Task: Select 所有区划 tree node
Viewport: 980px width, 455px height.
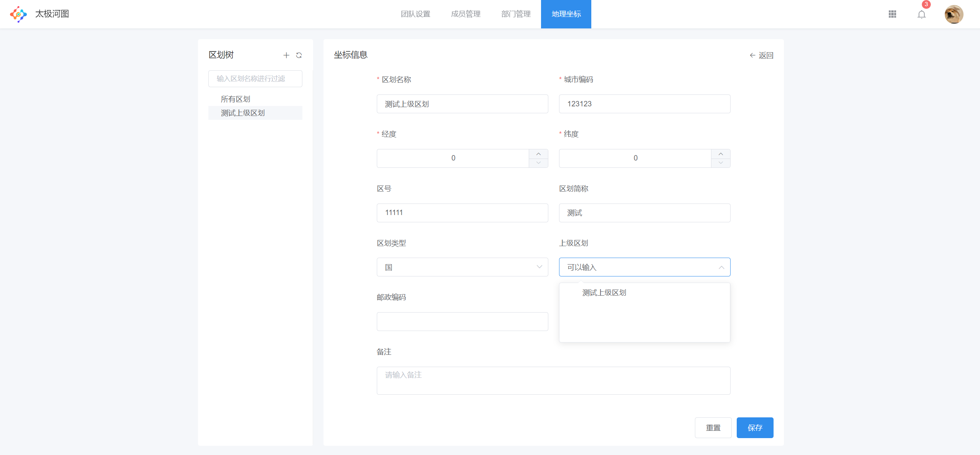Action: coord(255,99)
